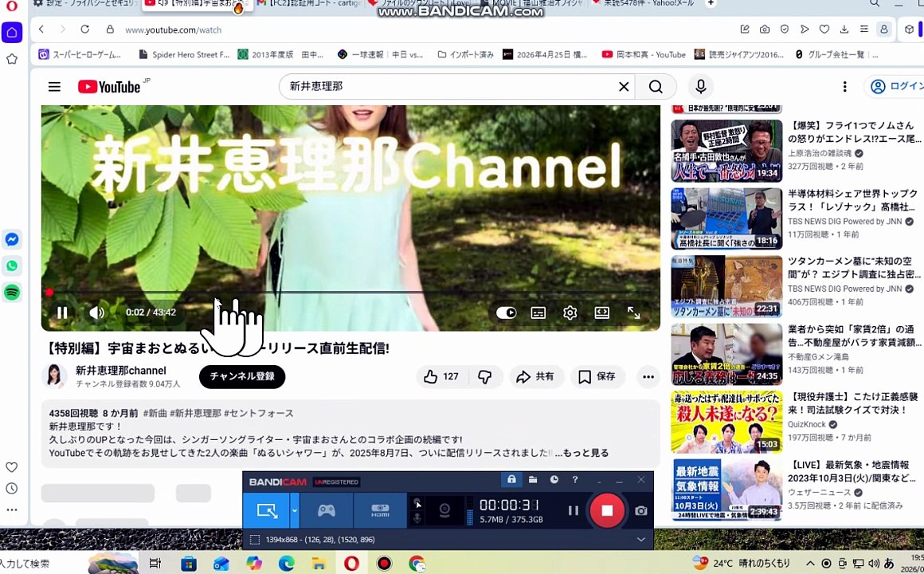Click the #セントフォース hashtag
Image resolution: width=924 pixels, height=574 pixels.
(x=259, y=413)
